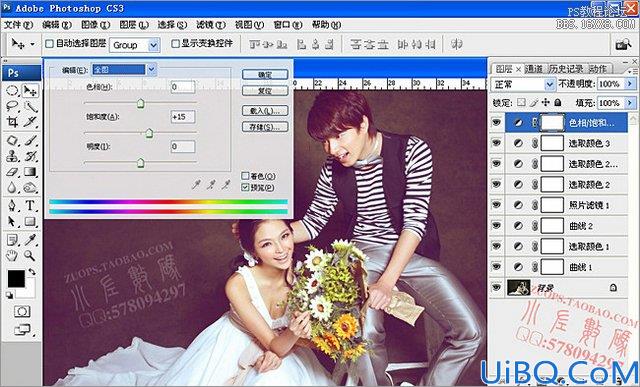The height and width of the screenshot is (387, 640).
Task: Select the Type tool
Action: tap(30, 205)
